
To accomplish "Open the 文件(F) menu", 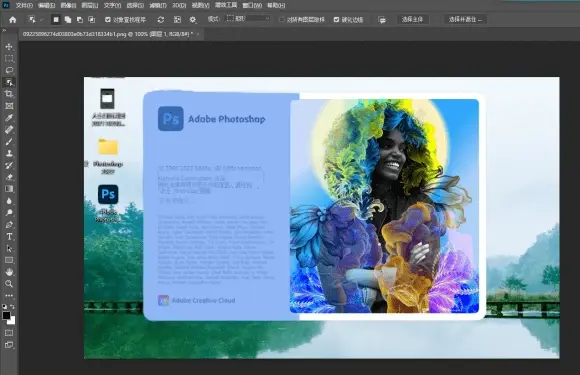I will [x=24, y=5].
